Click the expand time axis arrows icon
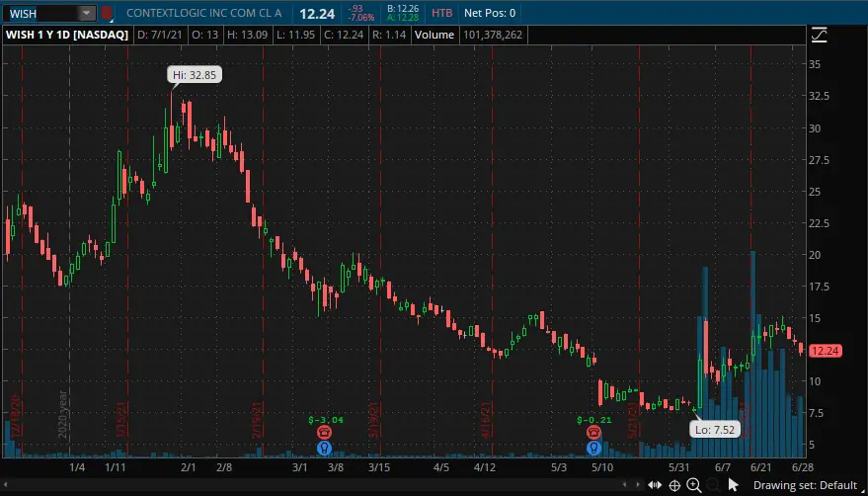 [x=655, y=485]
